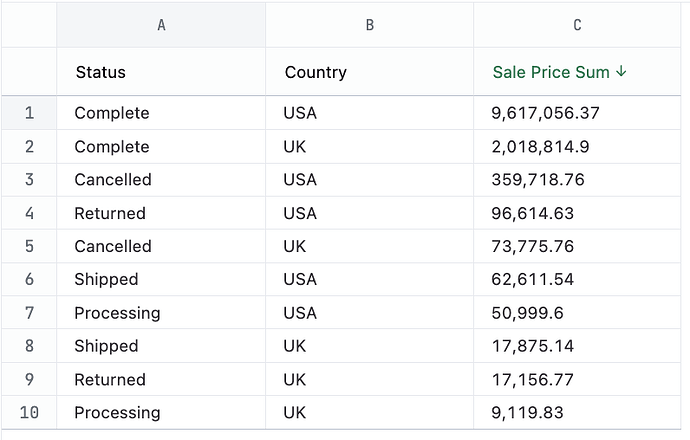Screen dimensions: 690x440
Task: Select column B header
Action: [x=369, y=25]
